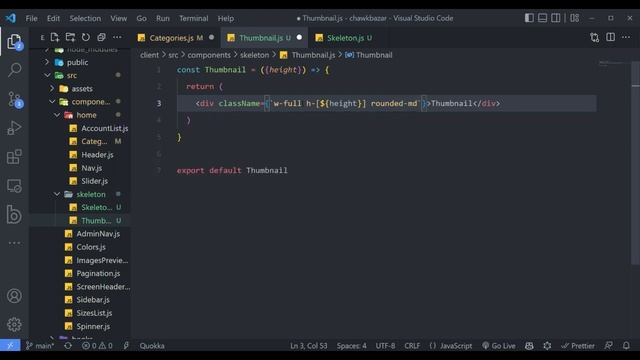Open Spinner.js in Explorer
The height and width of the screenshot is (360, 640).
click(93, 326)
